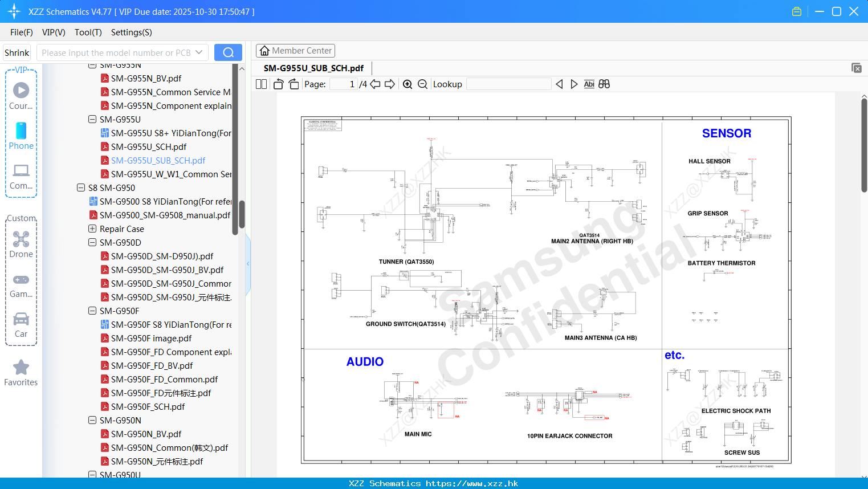Open the Drone category
Screen dimensions: 868x489
[x=21, y=244]
